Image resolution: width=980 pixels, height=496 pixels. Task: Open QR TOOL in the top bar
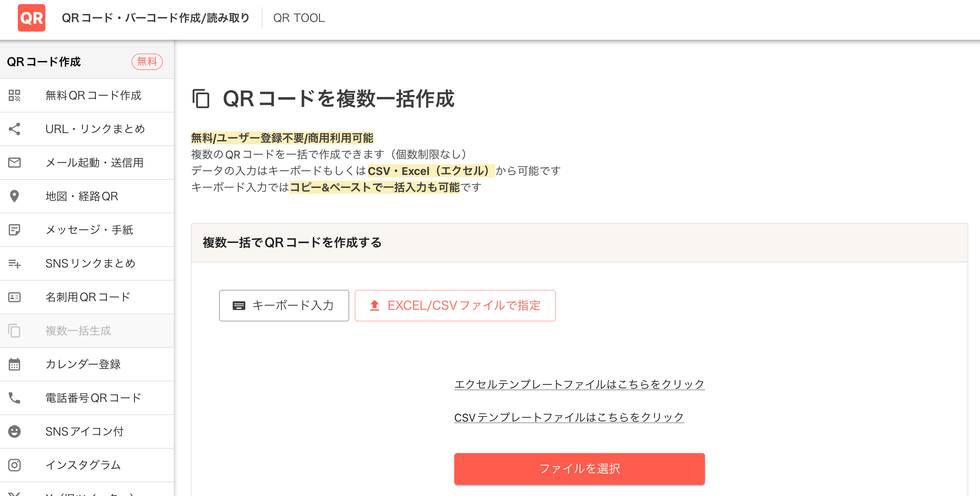pos(299,18)
